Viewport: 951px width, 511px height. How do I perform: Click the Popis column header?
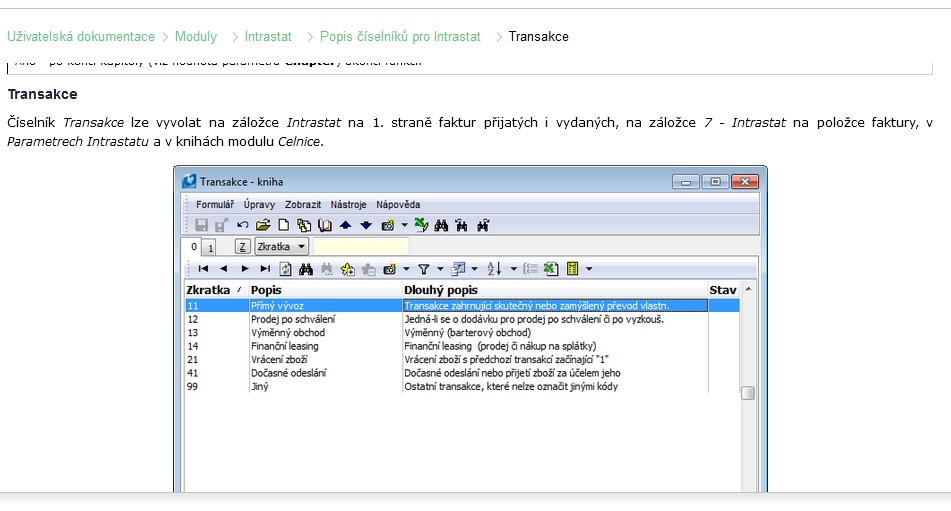click(325, 290)
